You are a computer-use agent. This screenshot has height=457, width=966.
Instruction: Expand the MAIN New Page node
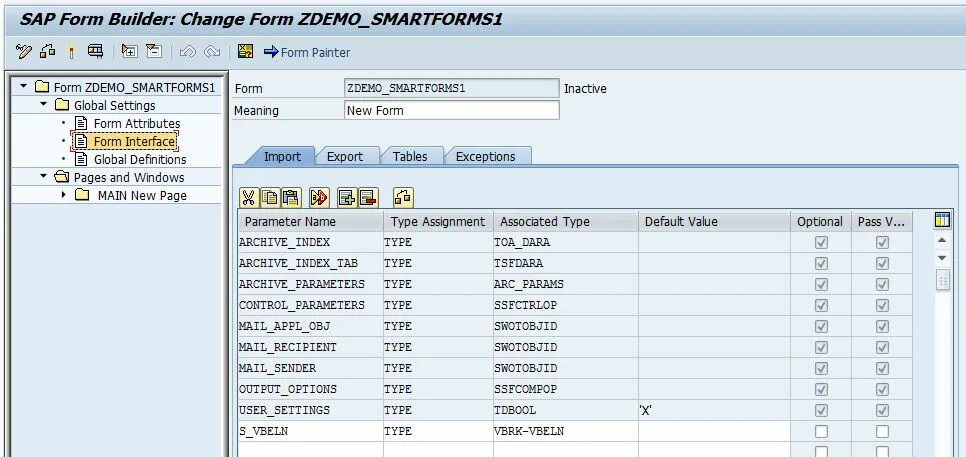click(63, 195)
